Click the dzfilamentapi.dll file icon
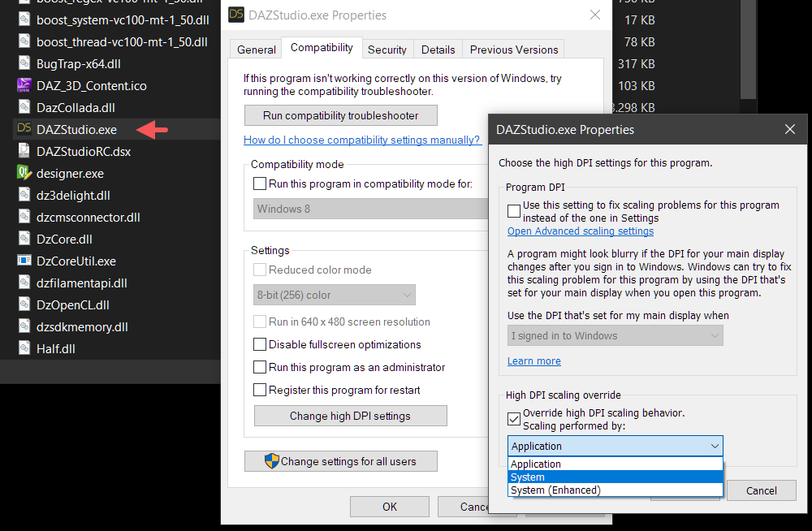 24,283
